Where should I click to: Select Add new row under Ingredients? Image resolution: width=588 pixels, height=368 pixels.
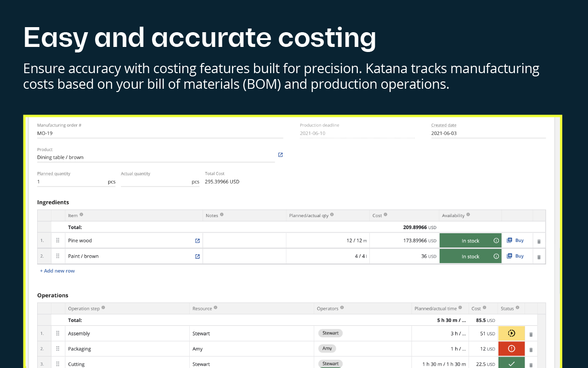click(57, 271)
